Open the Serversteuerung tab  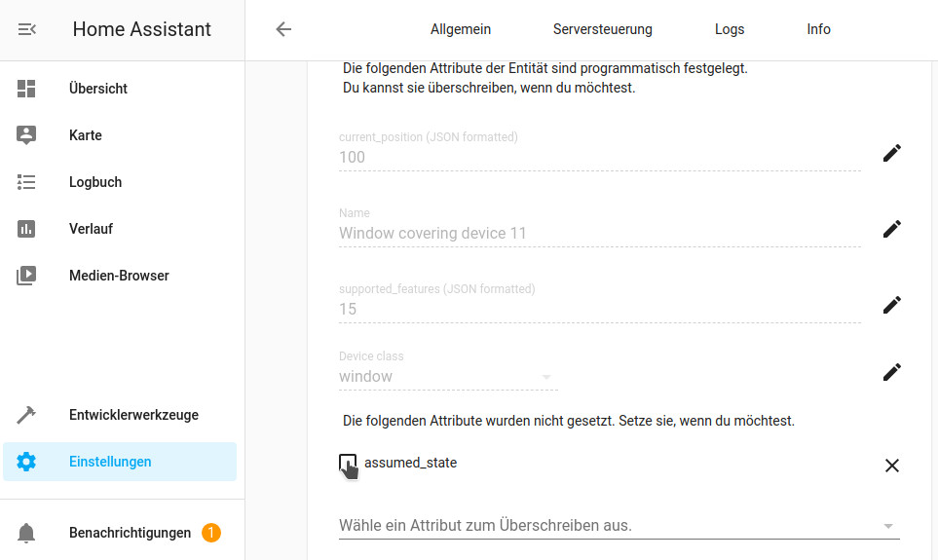[602, 29]
